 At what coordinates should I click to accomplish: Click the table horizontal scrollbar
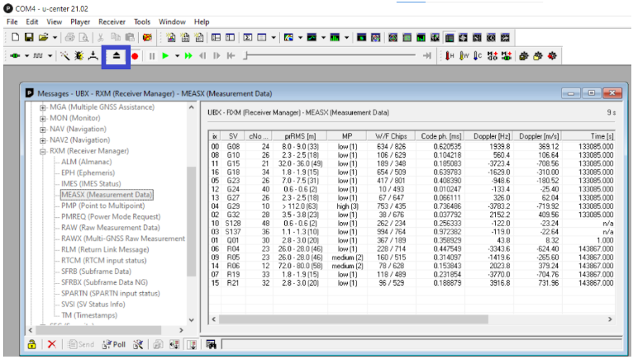[353, 319]
